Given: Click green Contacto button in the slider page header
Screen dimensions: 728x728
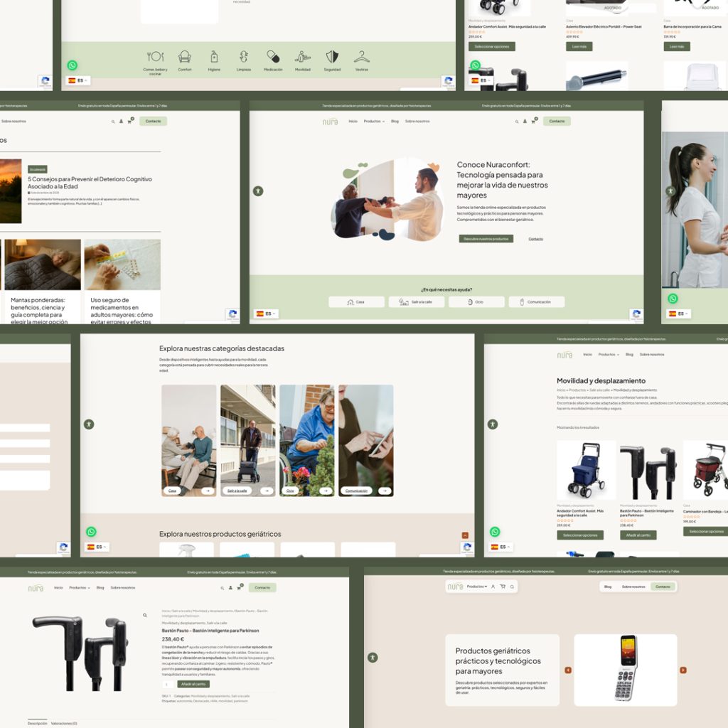Looking at the screenshot, I should click(x=663, y=587).
